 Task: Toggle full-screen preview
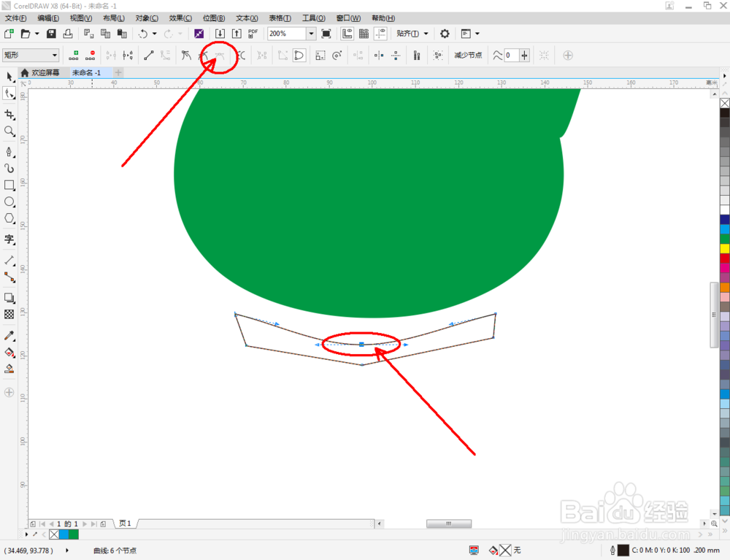tap(326, 34)
